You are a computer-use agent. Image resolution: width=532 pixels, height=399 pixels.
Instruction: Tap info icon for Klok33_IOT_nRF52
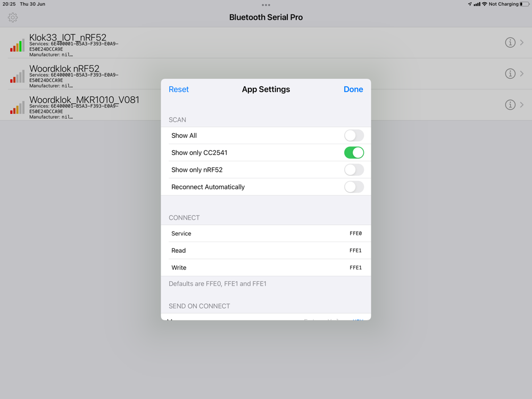[x=510, y=43]
